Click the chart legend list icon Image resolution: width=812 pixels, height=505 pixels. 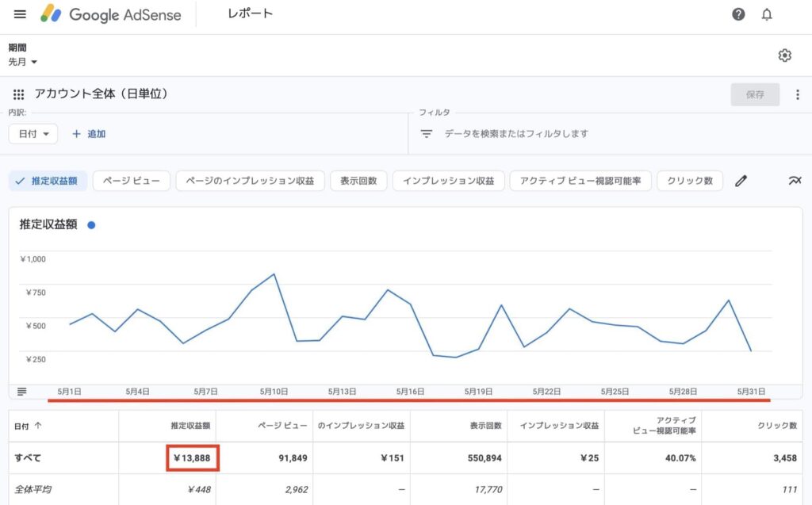tap(21, 392)
